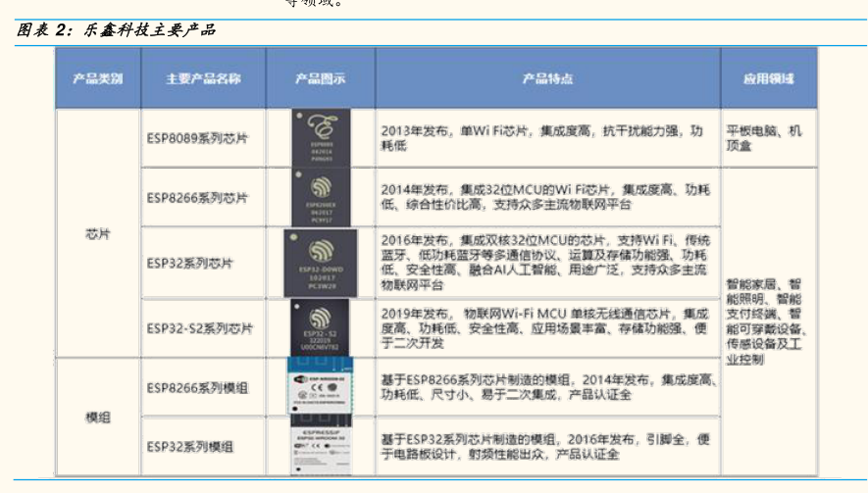This screenshot has width=868, height=493.
Task: Select the 产品特点 column header
Action: pyautogui.click(x=546, y=78)
